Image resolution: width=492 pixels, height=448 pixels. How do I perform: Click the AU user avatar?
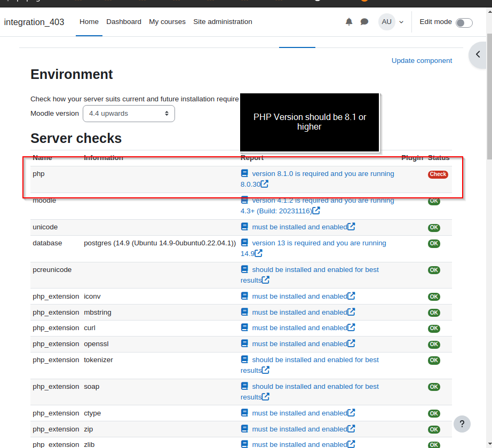[386, 22]
